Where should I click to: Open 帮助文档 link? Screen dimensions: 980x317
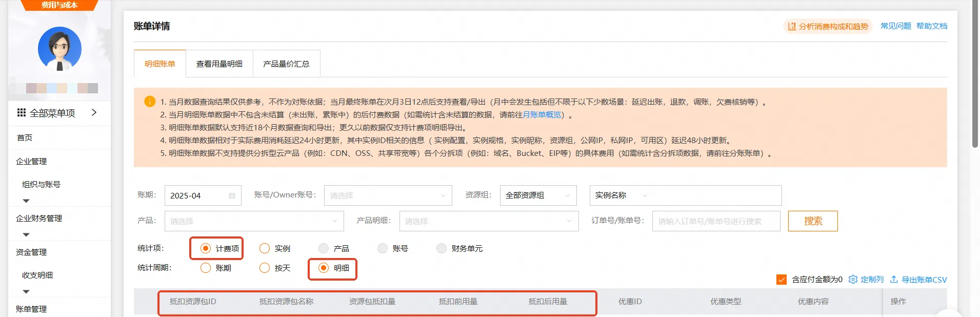pos(932,26)
